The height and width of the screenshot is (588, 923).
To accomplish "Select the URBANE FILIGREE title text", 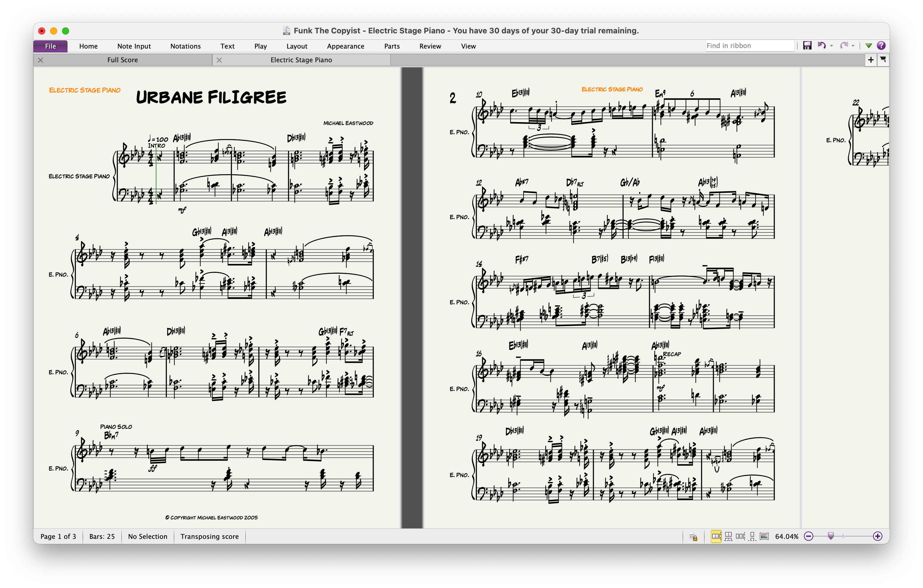I will tap(211, 97).
